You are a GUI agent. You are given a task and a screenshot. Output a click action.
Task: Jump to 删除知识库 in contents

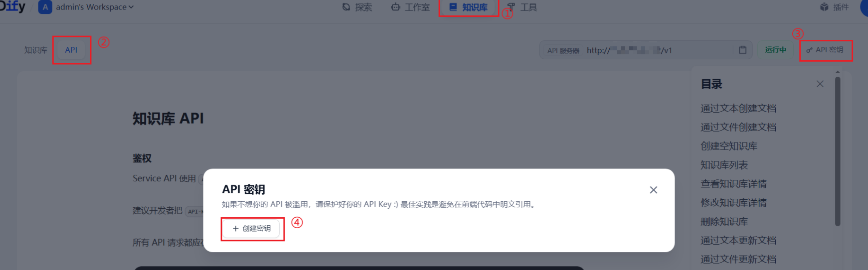coord(724,222)
